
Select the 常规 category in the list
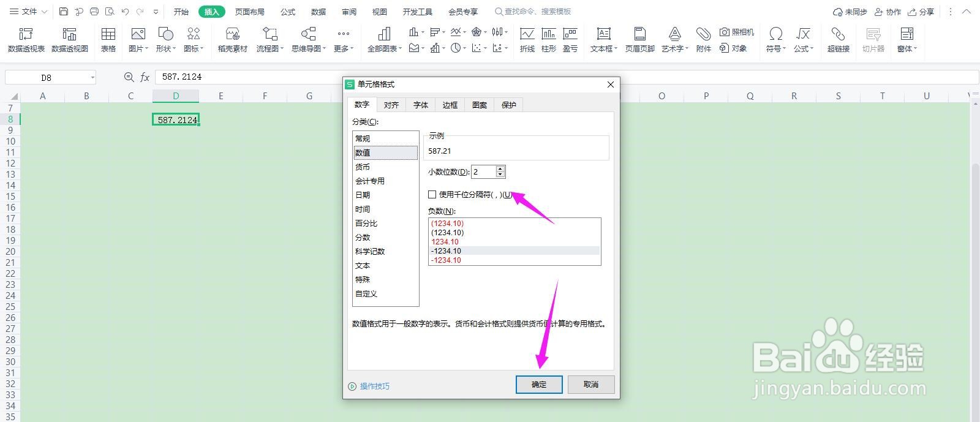tap(386, 138)
